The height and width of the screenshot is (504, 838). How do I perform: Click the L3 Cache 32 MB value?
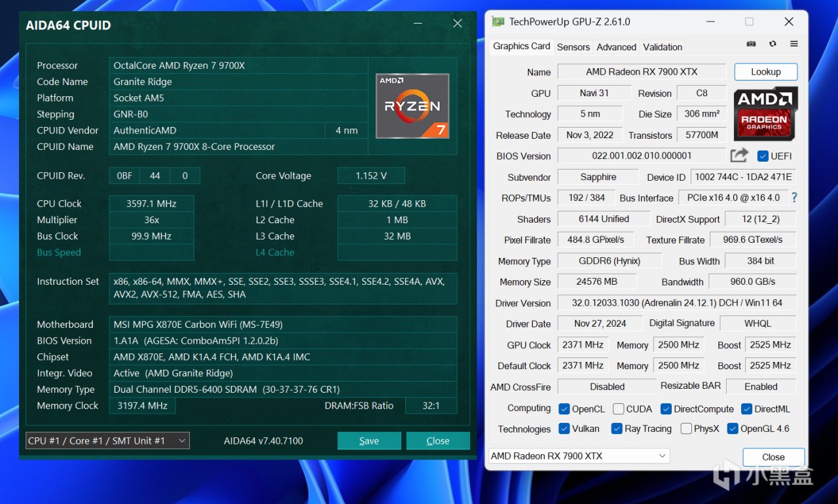[x=397, y=236]
